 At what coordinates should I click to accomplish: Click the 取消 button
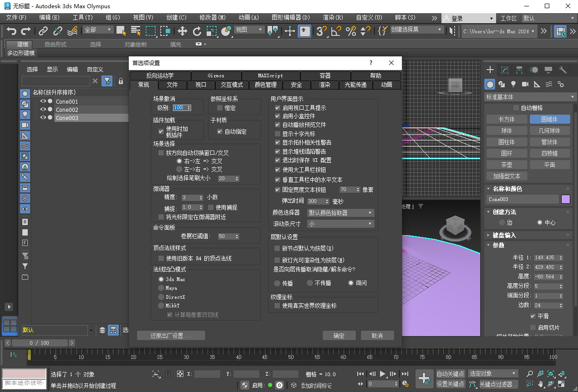[377, 336]
